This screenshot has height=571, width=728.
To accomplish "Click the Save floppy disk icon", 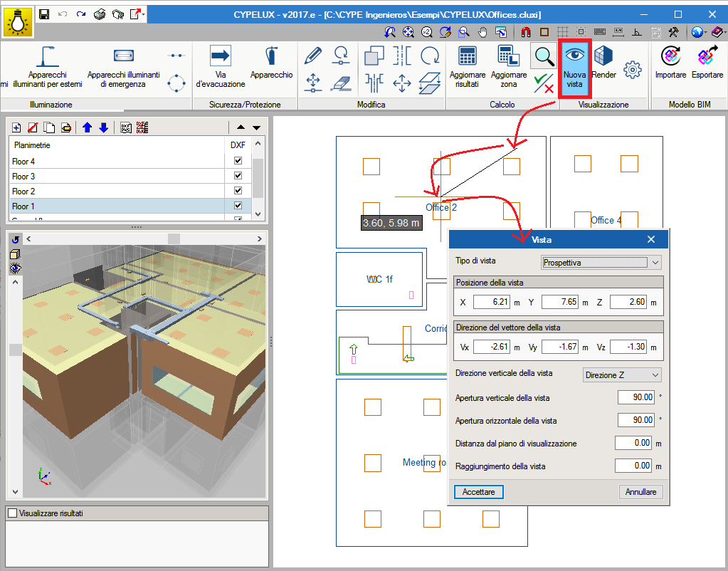I will click(44, 14).
